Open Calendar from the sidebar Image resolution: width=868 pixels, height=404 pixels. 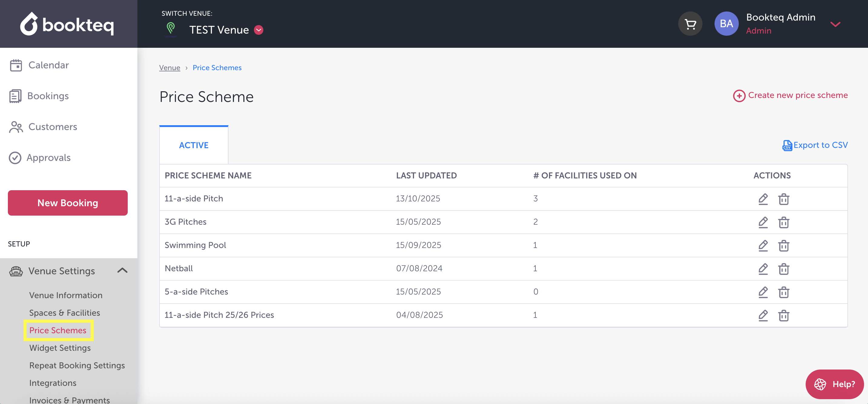tap(48, 65)
